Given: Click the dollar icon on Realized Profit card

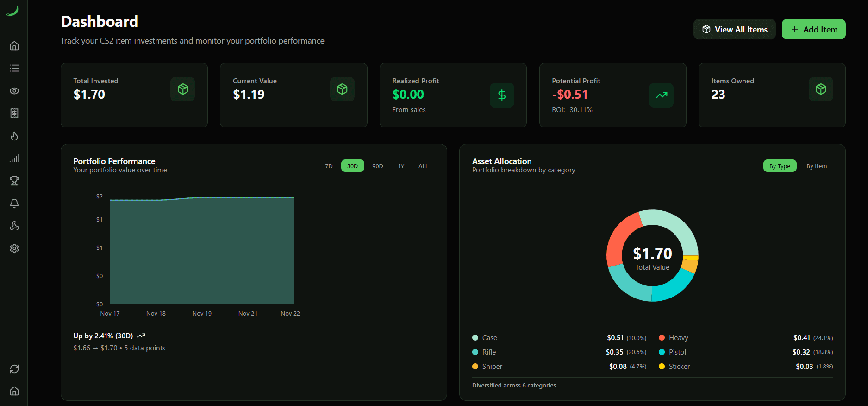Looking at the screenshot, I should [x=502, y=95].
